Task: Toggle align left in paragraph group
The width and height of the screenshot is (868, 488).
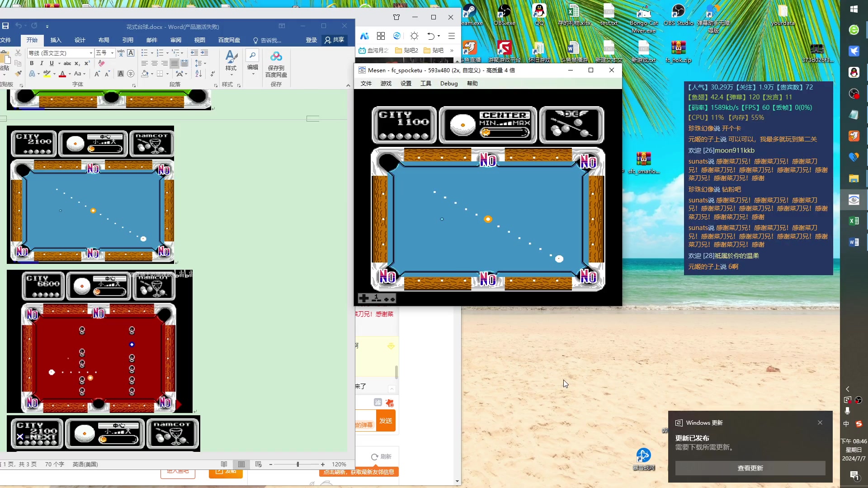Action: click(145, 63)
